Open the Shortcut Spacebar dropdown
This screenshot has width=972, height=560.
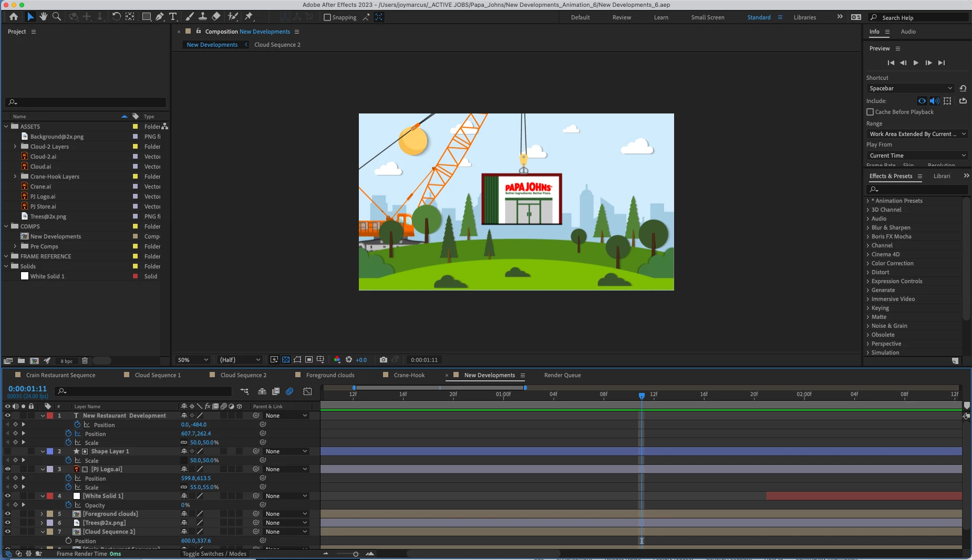pyautogui.click(x=911, y=88)
